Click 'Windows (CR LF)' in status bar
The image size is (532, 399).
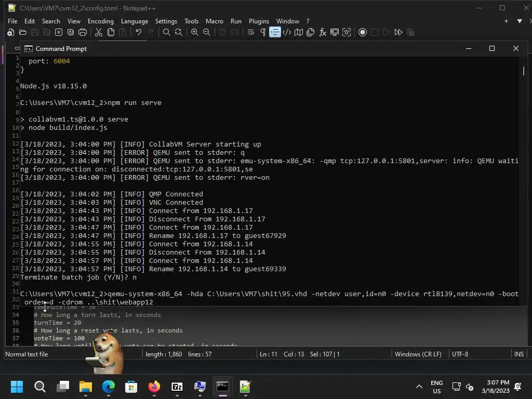click(418, 354)
